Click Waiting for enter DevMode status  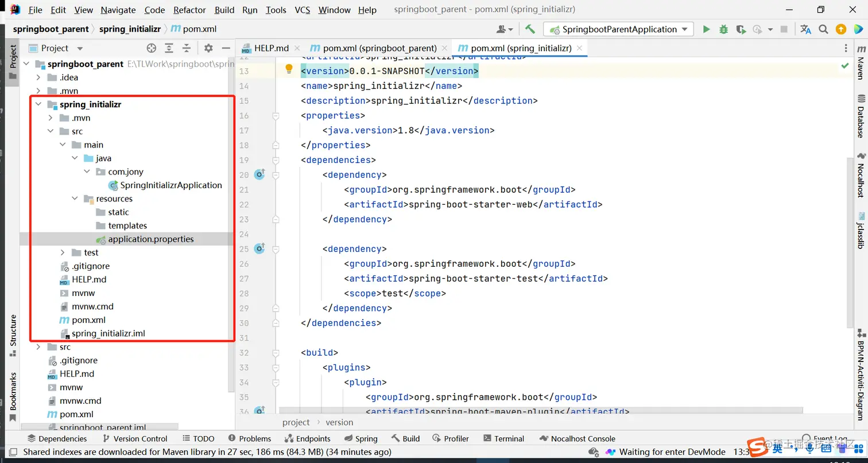click(665, 452)
